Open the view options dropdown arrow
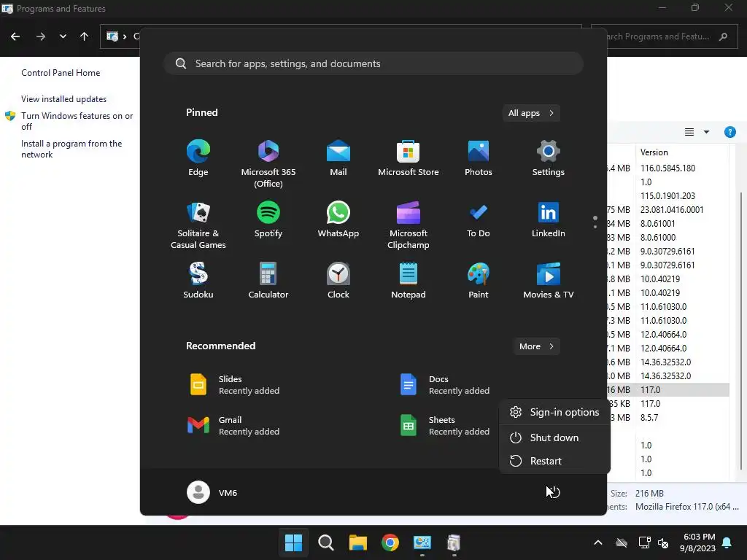This screenshot has height=560, width=747. pyautogui.click(x=706, y=132)
